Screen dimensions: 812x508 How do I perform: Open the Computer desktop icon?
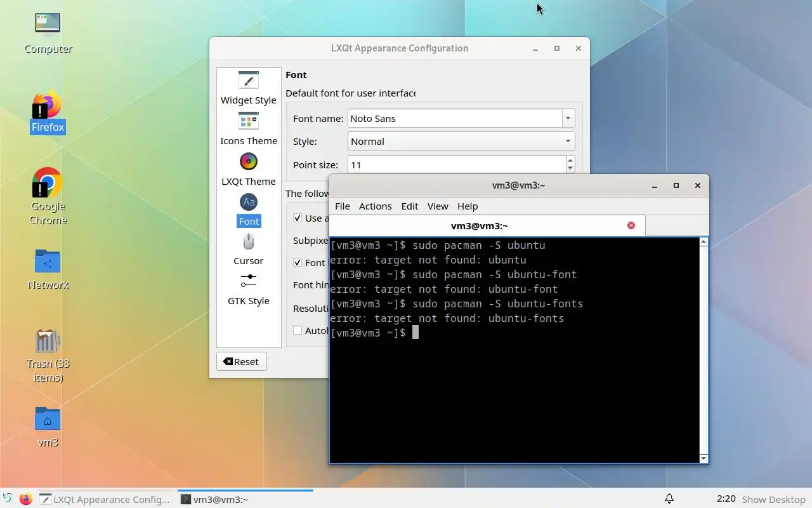(48, 32)
